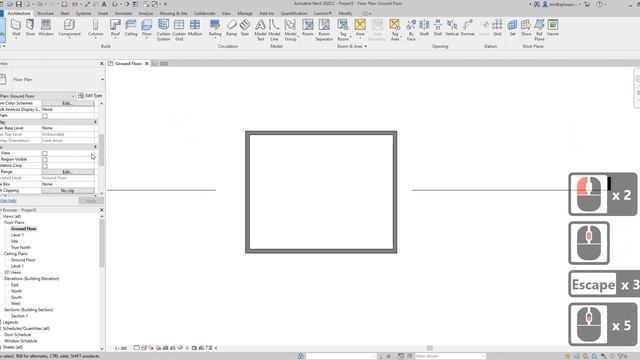Screen dimensions: 640x360
Task: Select the Floor tool
Action: (147, 28)
